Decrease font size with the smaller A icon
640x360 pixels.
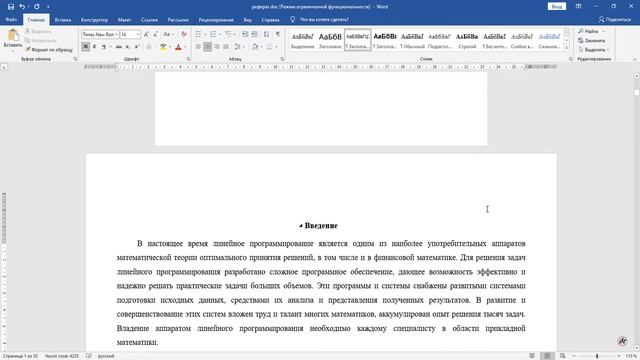(x=156, y=34)
